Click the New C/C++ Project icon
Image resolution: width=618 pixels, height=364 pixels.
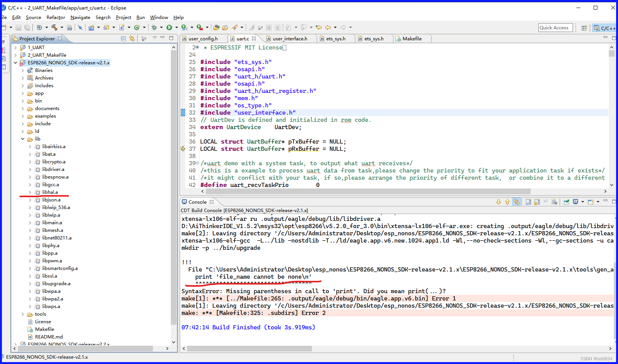coord(91,27)
